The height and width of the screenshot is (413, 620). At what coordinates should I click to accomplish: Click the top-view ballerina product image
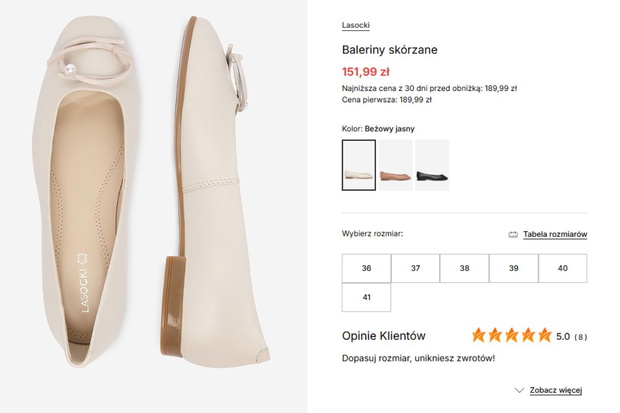pyautogui.click(x=85, y=191)
